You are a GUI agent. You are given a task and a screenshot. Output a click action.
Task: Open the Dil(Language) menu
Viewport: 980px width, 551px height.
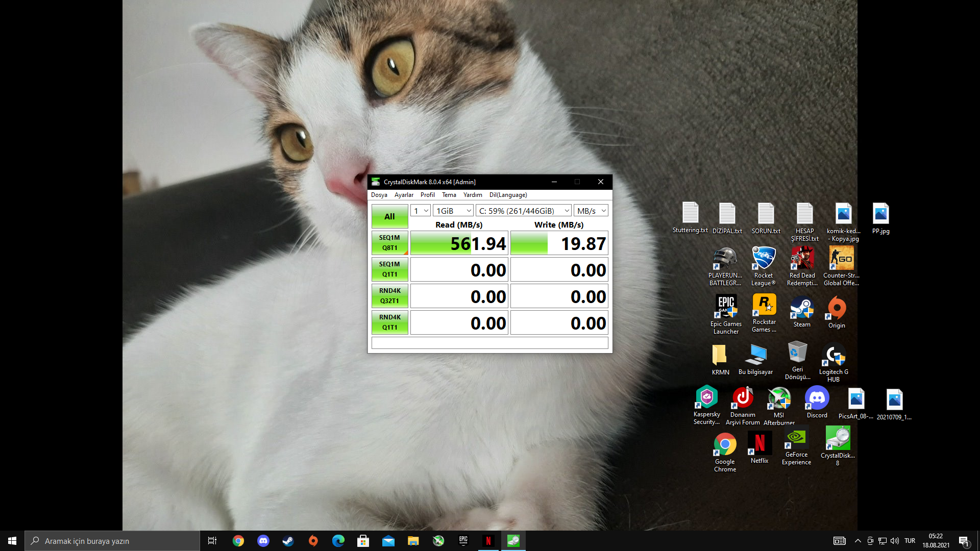point(508,195)
